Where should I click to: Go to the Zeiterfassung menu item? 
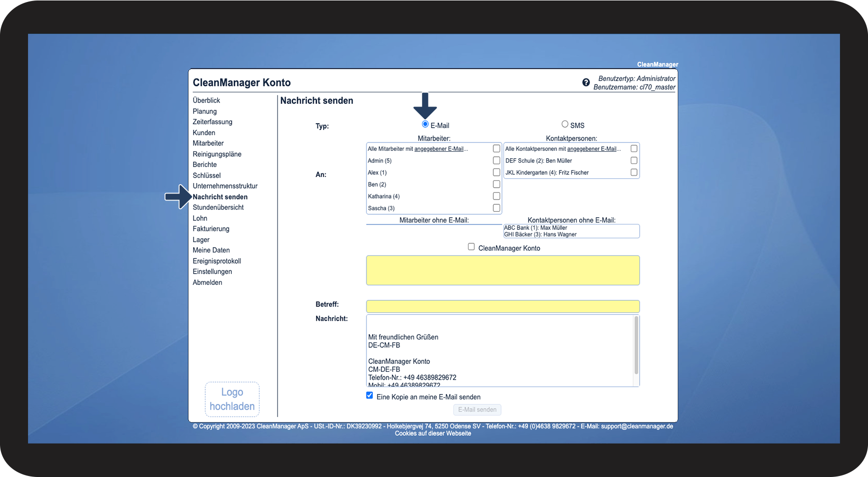point(212,122)
